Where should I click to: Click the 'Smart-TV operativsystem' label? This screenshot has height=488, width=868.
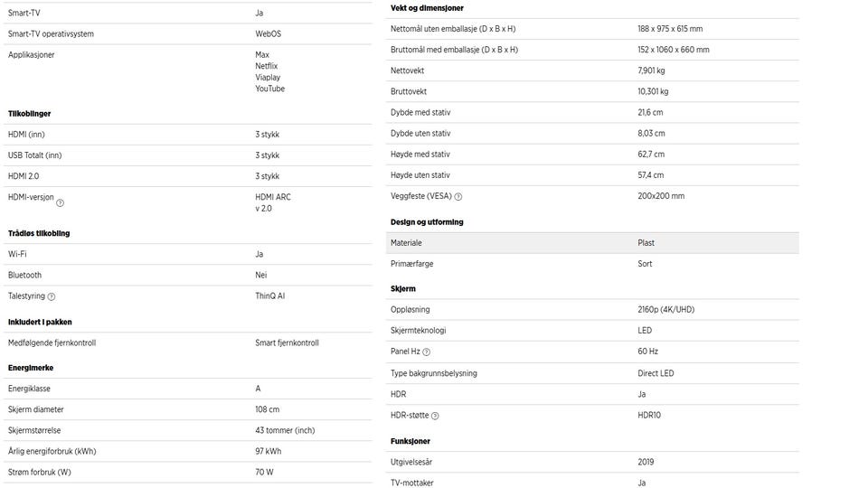pos(51,34)
